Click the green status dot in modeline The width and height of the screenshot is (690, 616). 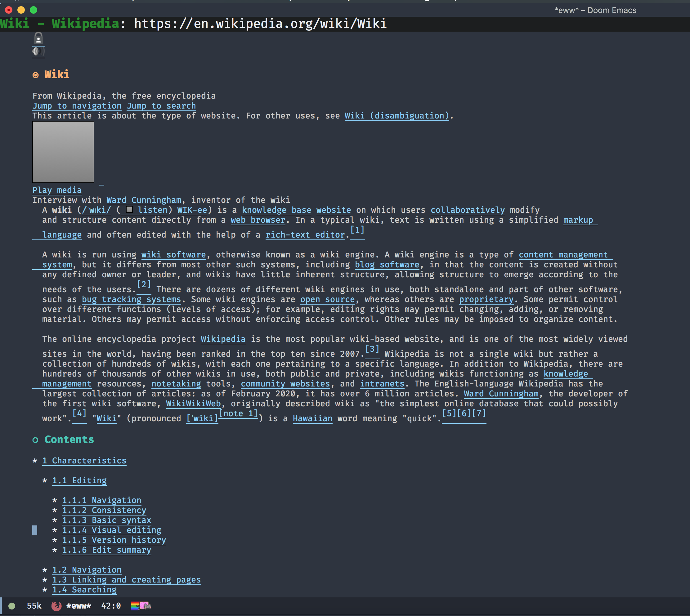click(x=12, y=606)
